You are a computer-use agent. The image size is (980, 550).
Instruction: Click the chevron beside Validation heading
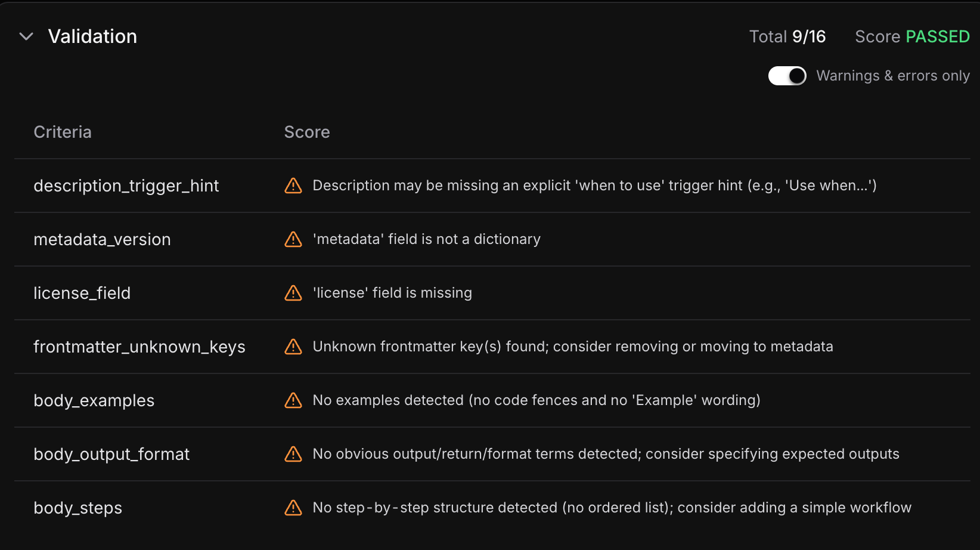point(26,36)
